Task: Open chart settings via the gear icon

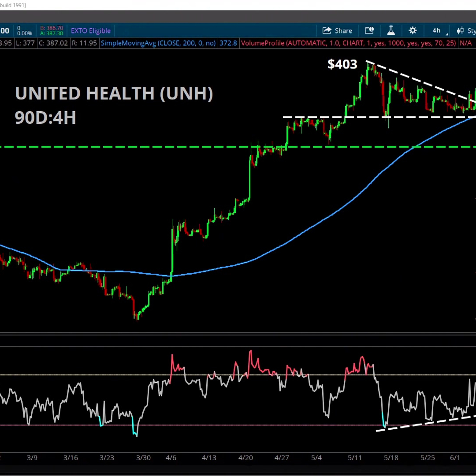Action: (413, 31)
